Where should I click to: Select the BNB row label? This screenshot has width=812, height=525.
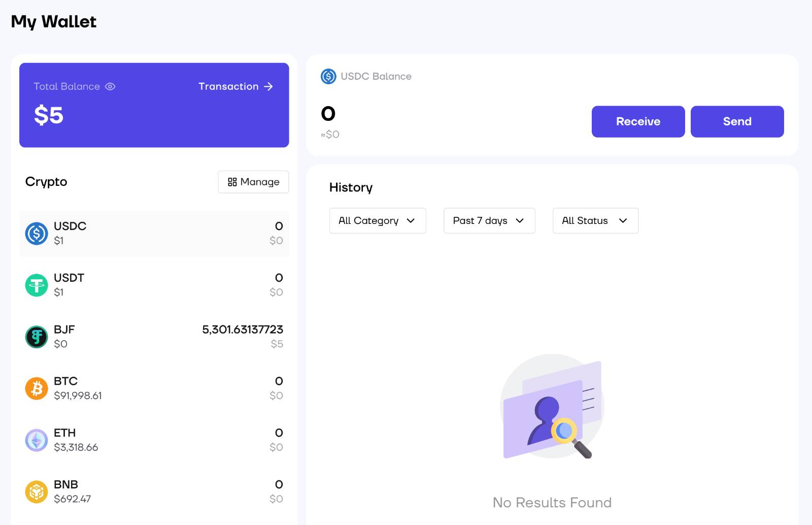[66, 484]
